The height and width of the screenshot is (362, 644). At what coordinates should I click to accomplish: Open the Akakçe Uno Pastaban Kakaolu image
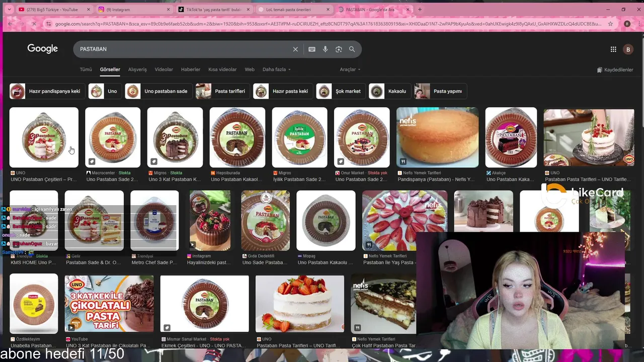(511, 137)
